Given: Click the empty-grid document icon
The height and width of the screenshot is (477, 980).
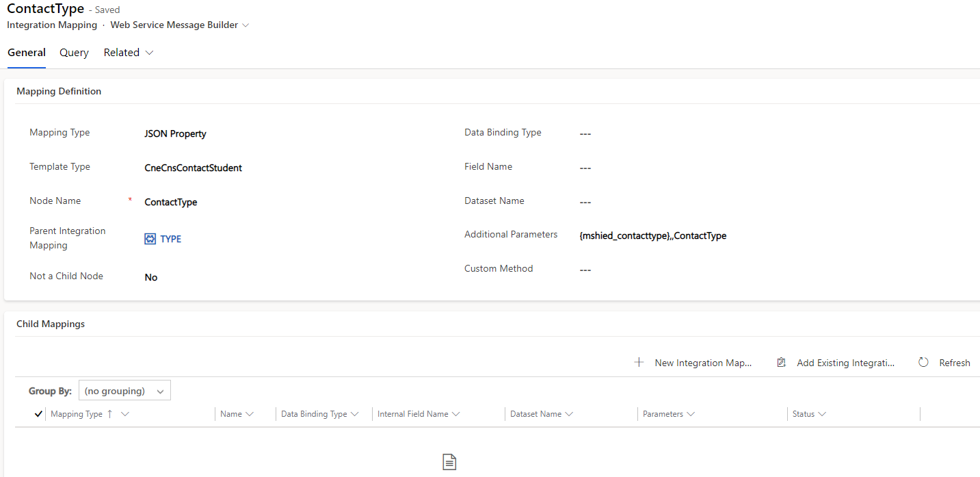Looking at the screenshot, I should (x=449, y=462).
